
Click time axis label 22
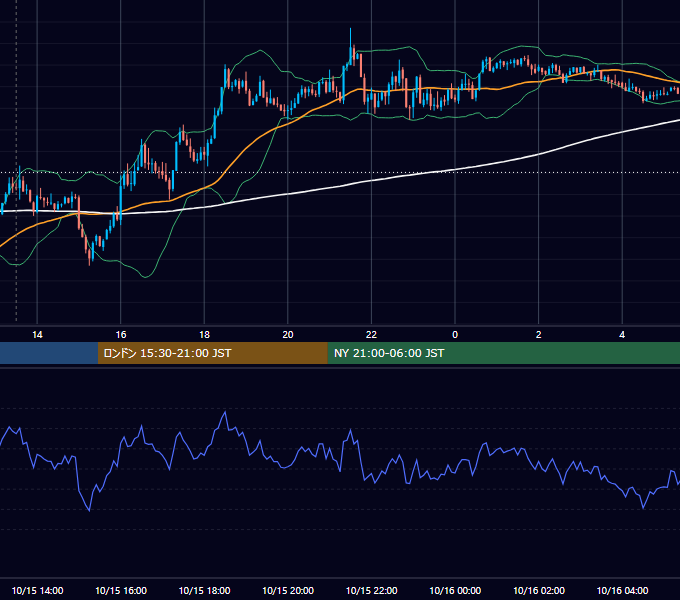371,335
